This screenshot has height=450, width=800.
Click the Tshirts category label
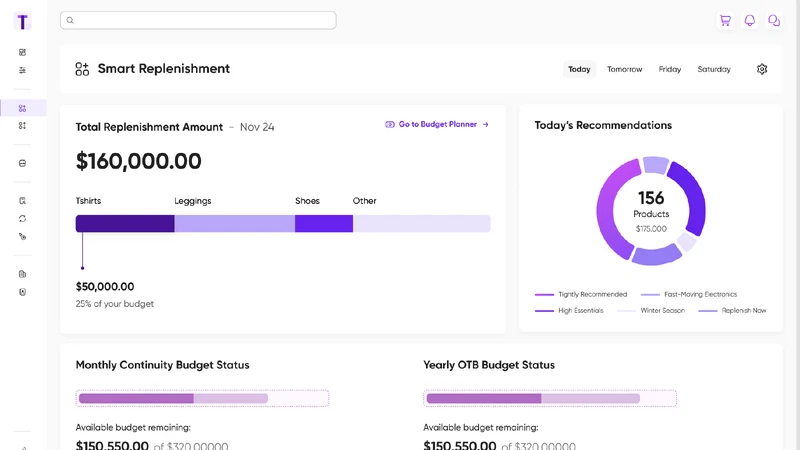[88, 201]
